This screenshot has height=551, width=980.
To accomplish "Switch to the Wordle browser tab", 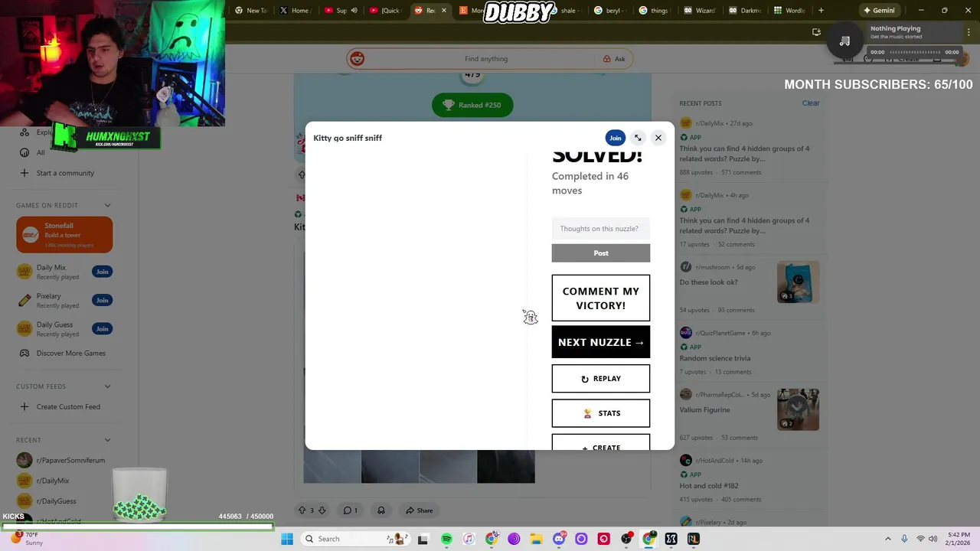I will 789,11.
